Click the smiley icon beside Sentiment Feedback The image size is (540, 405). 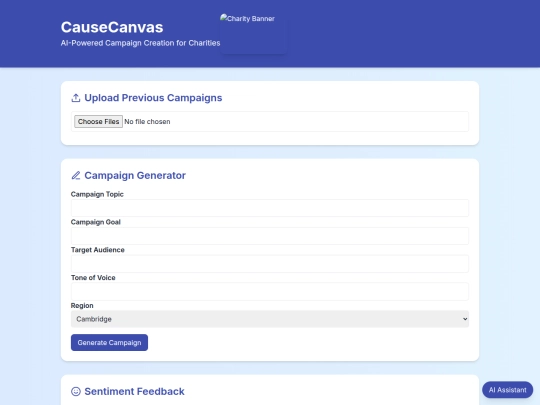click(x=76, y=392)
